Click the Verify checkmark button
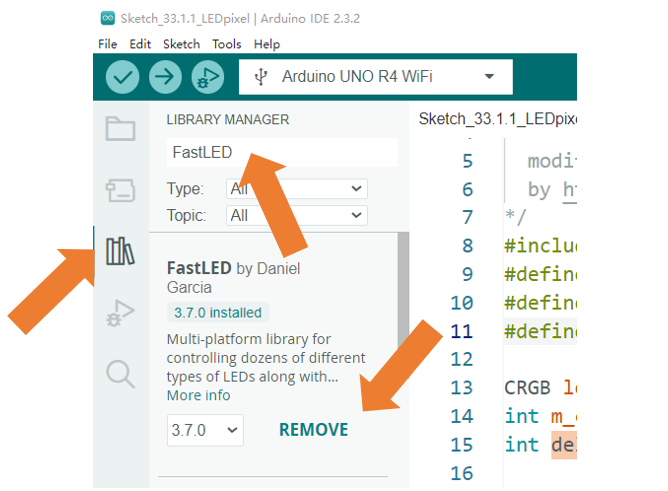Screen dimensions: 668x491 click(x=122, y=77)
